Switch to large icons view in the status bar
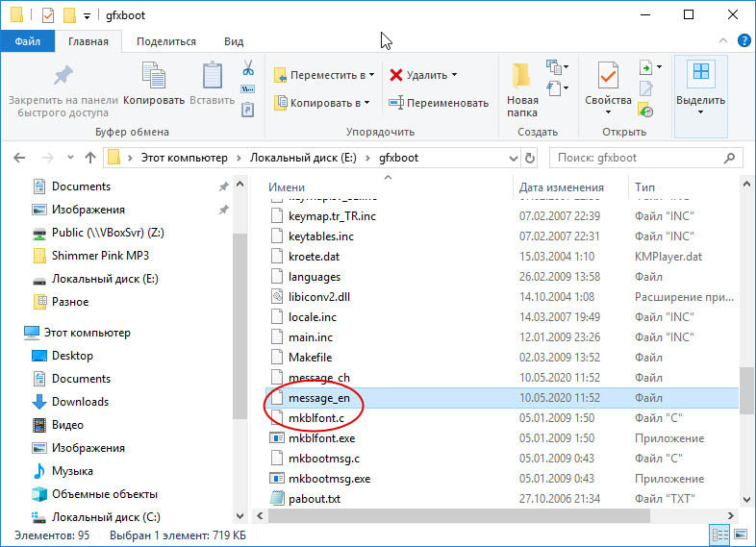Screen dimensions: 756x547 (740, 534)
